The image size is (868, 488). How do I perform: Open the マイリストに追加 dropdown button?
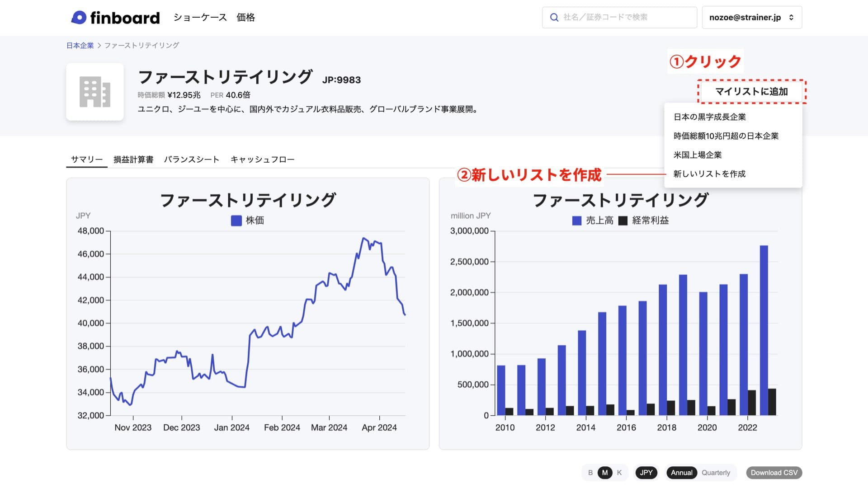point(751,92)
